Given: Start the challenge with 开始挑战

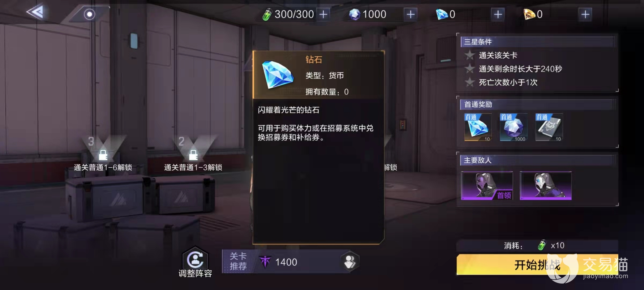Looking at the screenshot, I should click(537, 265).
